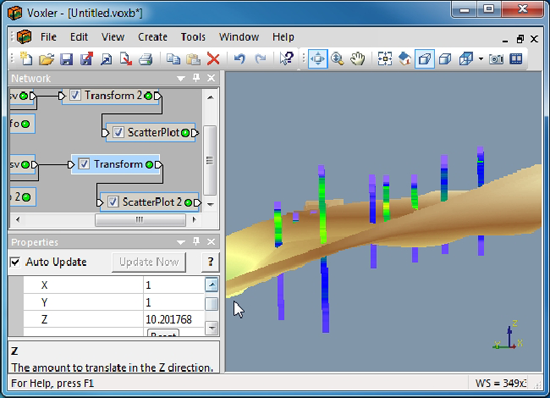Screen dimensions: 550x398
Task: Select the Pan hand tool
Action: point(357,59)
